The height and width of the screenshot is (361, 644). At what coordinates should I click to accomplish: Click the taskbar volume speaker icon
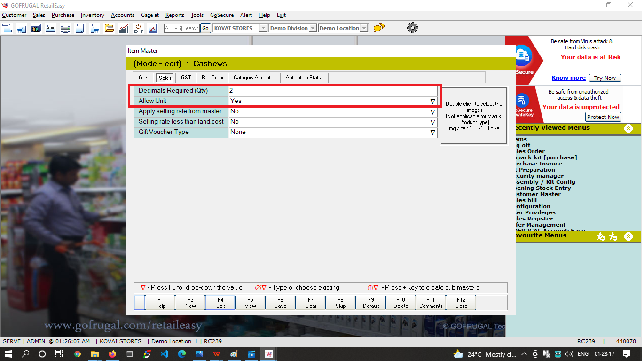click(569, 354)
